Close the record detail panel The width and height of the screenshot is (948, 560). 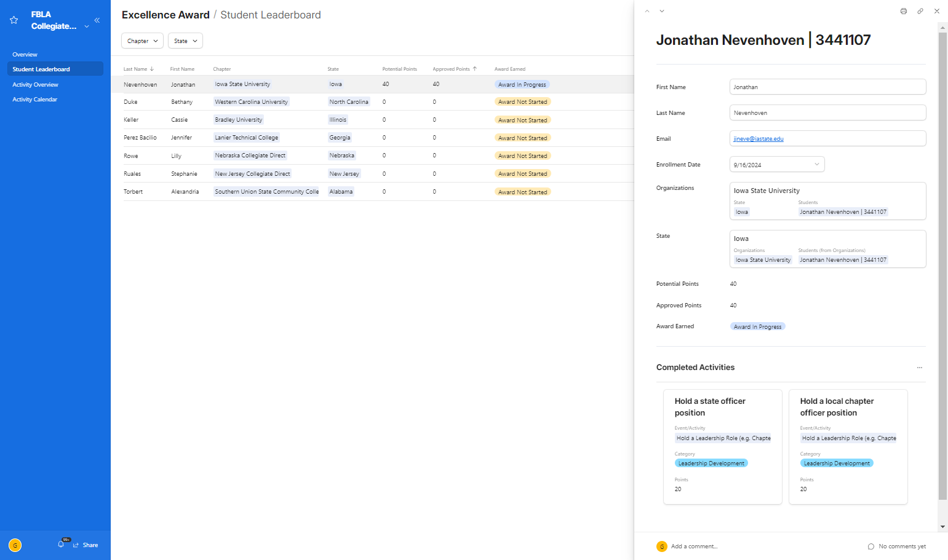click(937, 11)
